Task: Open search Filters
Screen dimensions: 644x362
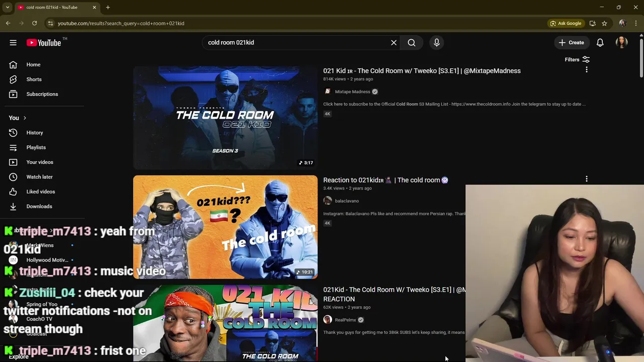Action: click(x=577, y=59)
